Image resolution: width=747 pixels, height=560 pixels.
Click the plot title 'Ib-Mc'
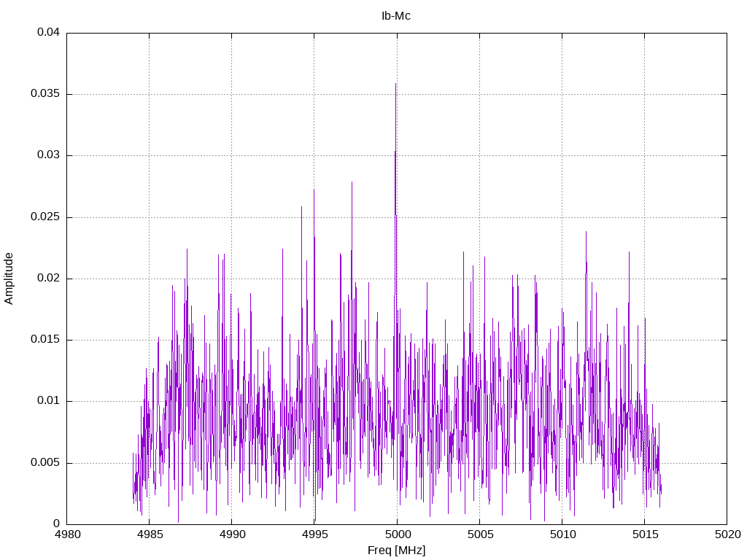click(x=396, y=16)
